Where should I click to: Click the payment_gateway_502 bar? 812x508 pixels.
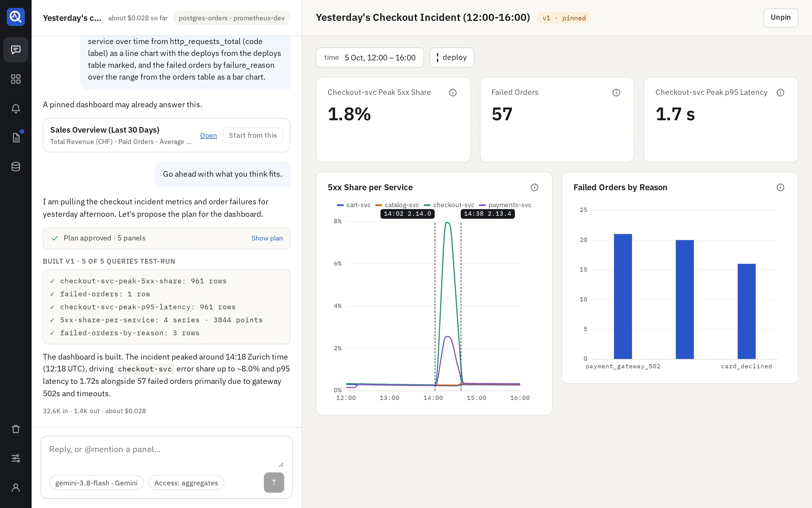click(623, 296)
